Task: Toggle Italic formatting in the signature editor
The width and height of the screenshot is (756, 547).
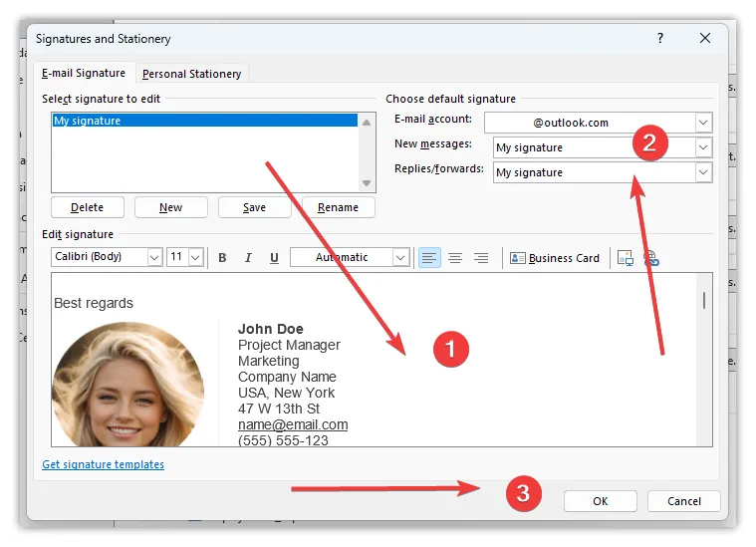Action: 248,258
